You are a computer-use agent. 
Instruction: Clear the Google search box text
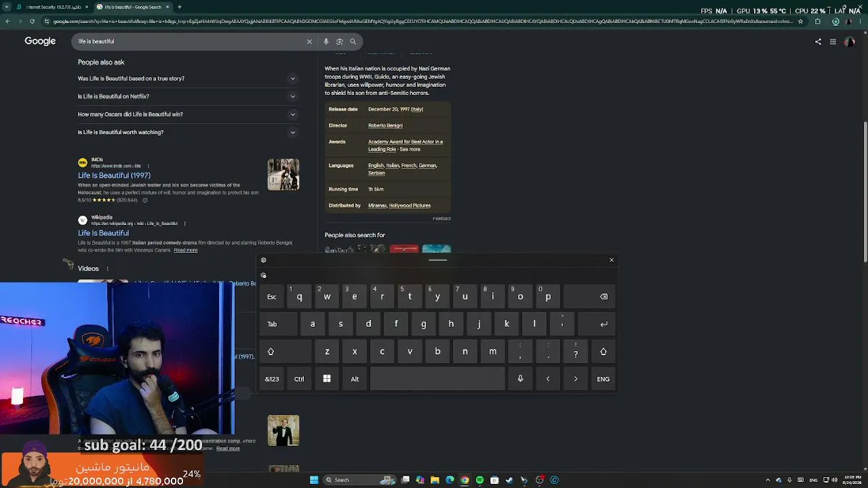pos(309,41)
